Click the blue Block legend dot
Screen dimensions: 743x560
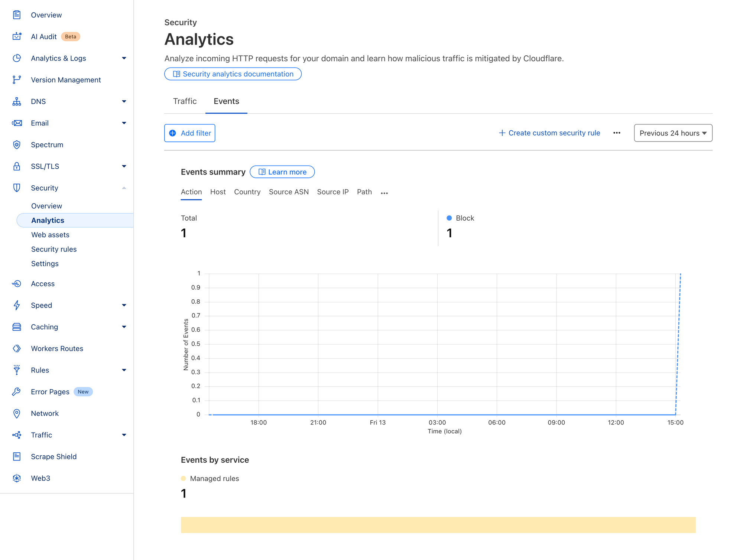click(x=449, y=218)
